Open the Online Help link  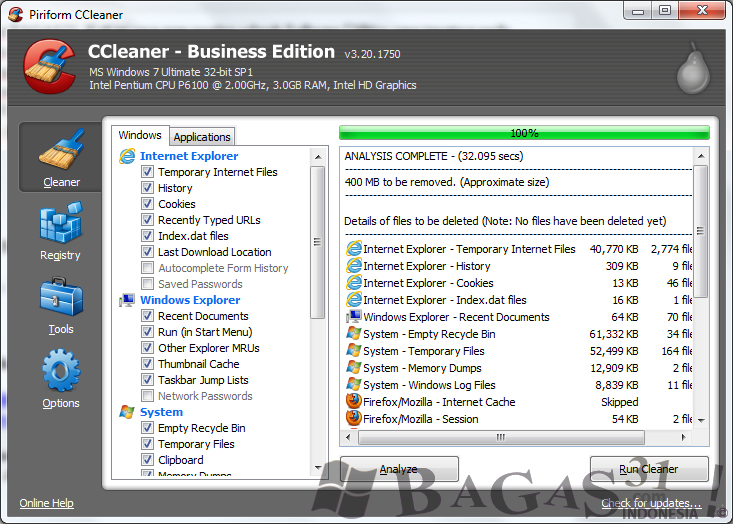coord(46,503)
